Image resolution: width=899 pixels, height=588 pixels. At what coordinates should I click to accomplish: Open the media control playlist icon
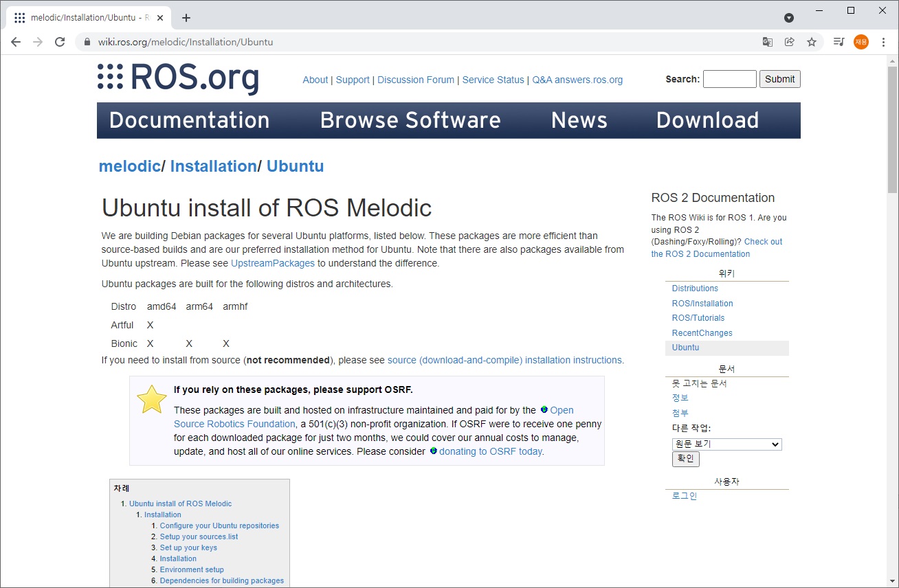tap(839, 42)
